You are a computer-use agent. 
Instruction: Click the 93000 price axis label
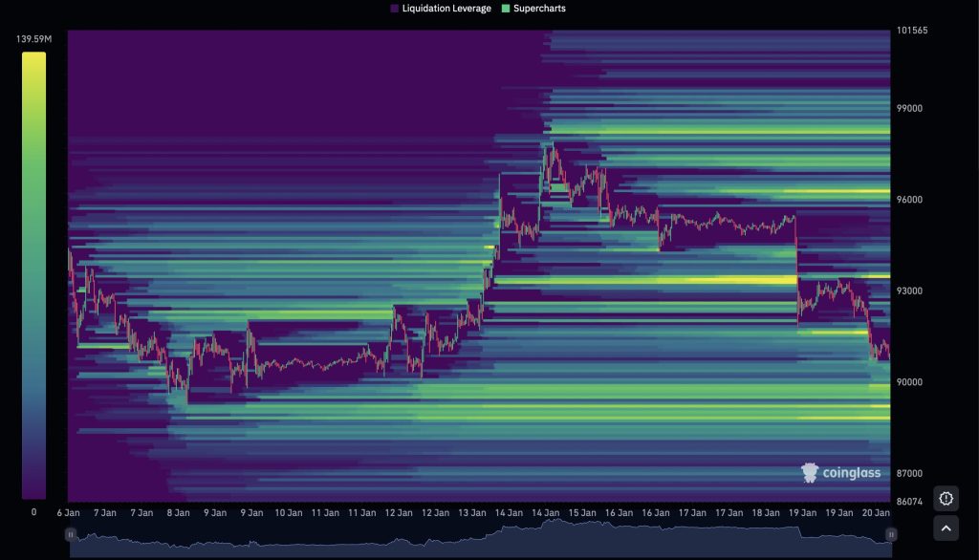tap(910, 291)
